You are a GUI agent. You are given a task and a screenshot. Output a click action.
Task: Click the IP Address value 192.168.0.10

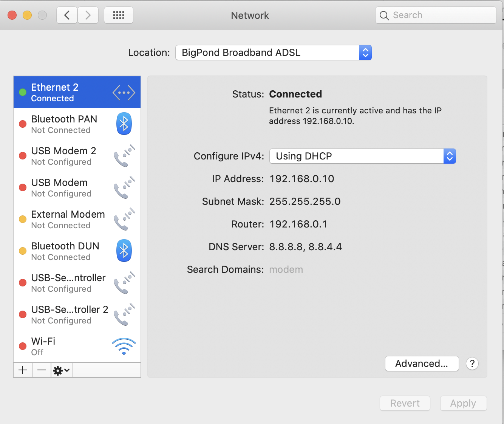click(x=302, y=179)
